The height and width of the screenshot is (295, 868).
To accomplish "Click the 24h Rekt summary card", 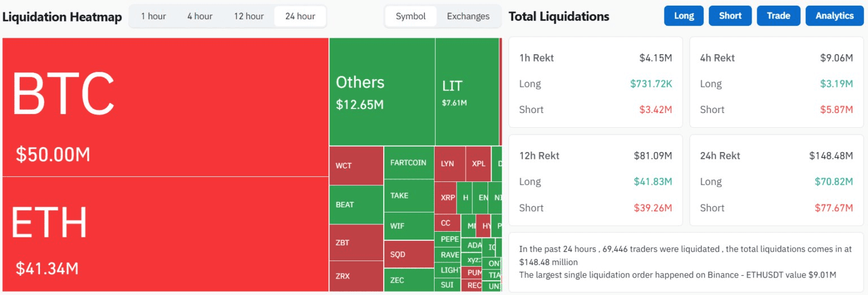I will pos(776,181).
